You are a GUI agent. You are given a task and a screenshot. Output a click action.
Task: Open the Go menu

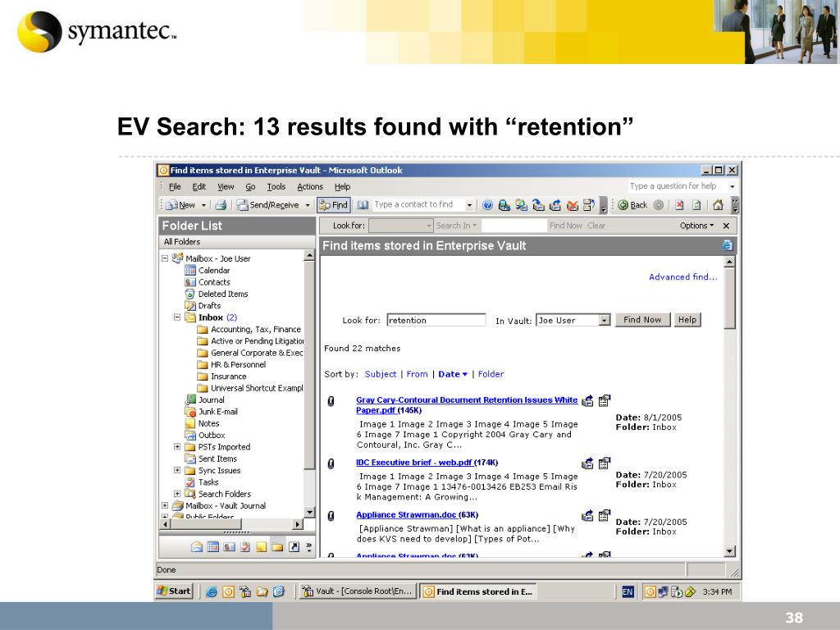tap(250, 186)
